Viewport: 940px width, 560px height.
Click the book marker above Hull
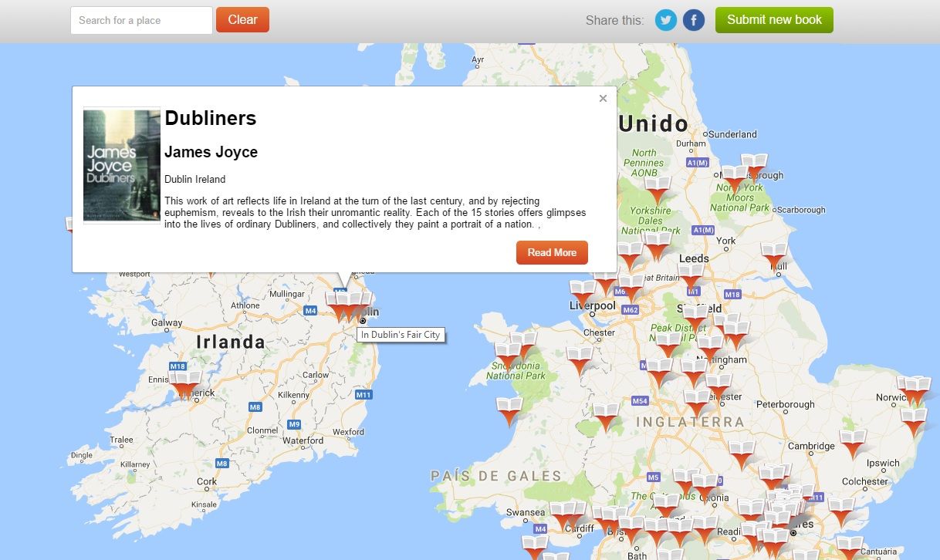(x=773, y=256)
